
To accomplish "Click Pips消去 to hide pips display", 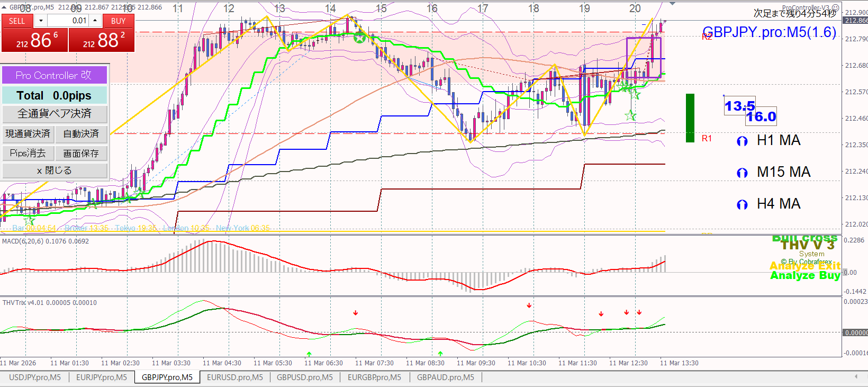I will [28, 153].
